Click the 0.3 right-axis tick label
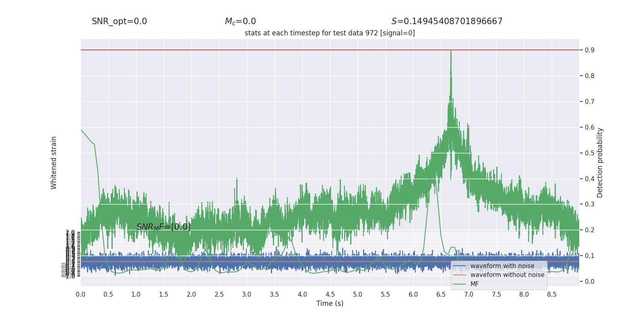This screenshot has height=322, width=644. 590,204
